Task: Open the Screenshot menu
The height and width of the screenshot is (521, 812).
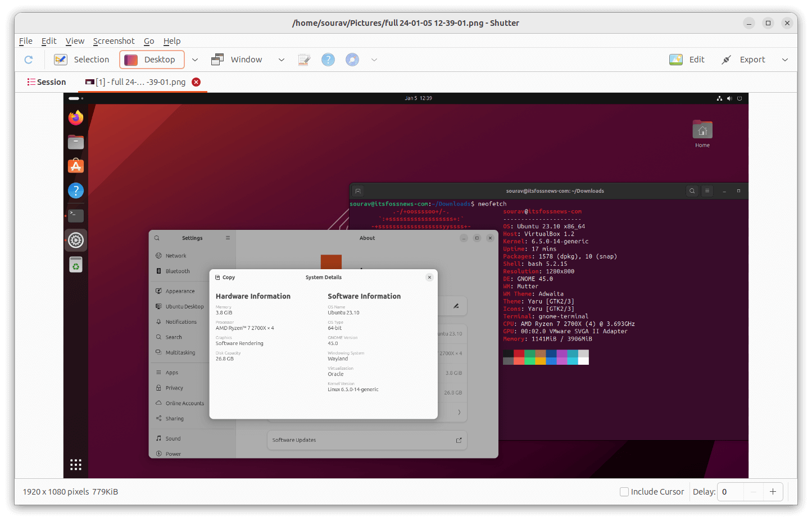Action: (x=114, y=40)
